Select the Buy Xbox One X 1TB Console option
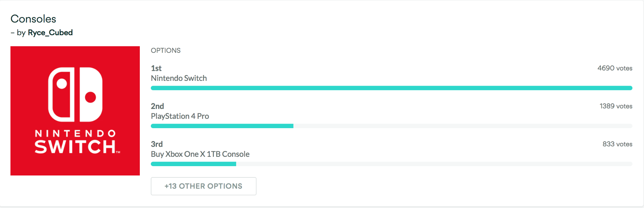The width and height of the screenshot is (644, 208). [200, 154]
